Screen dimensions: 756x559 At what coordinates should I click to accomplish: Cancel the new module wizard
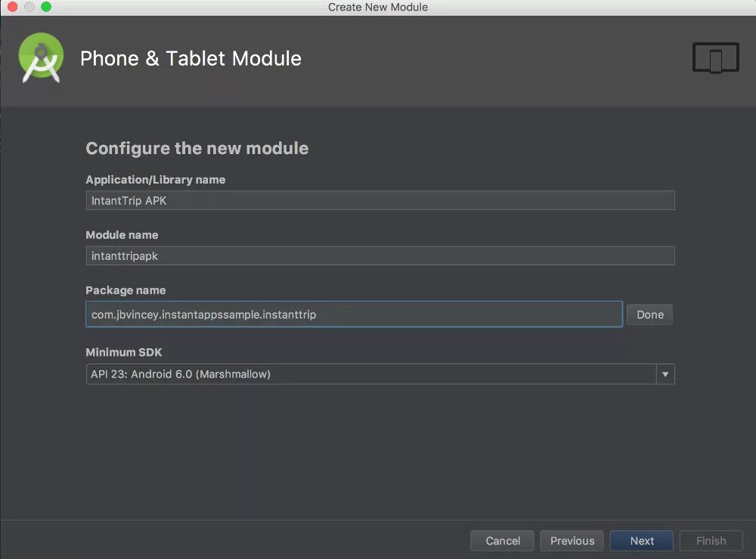(503, 541)
